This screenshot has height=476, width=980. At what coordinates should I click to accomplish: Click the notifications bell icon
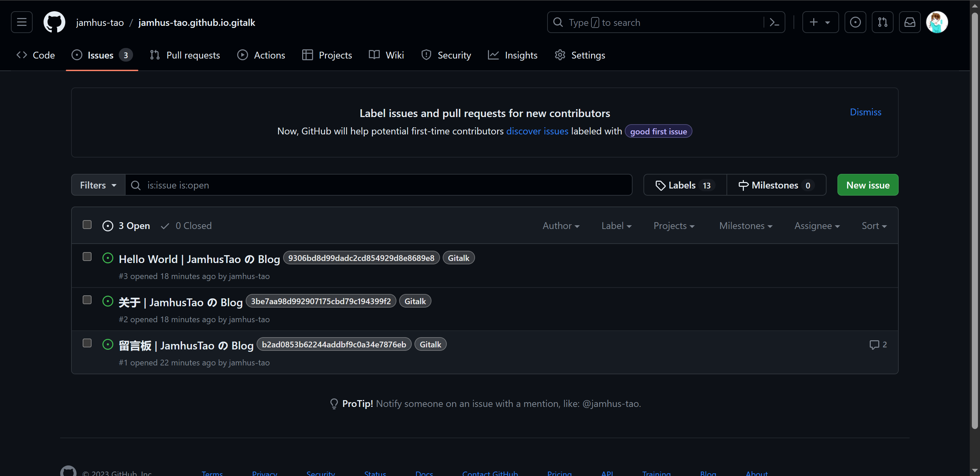[x=909, y=22]
